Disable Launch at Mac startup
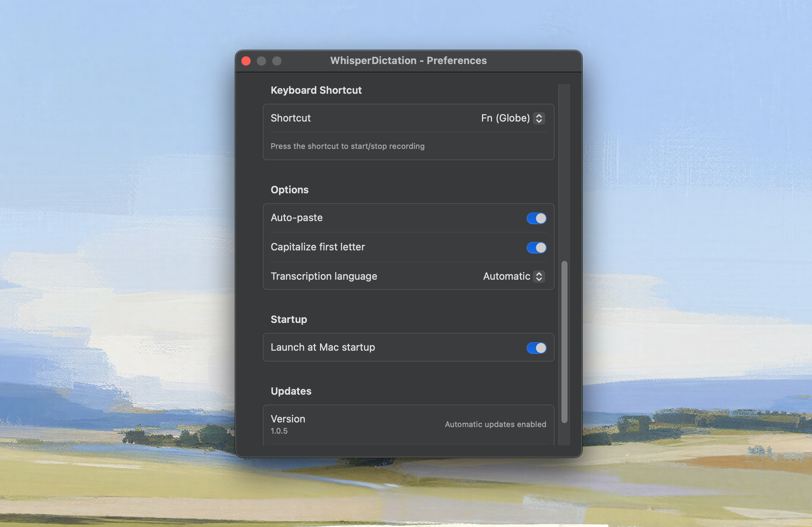The image size is (812, 527). [537, 348]
